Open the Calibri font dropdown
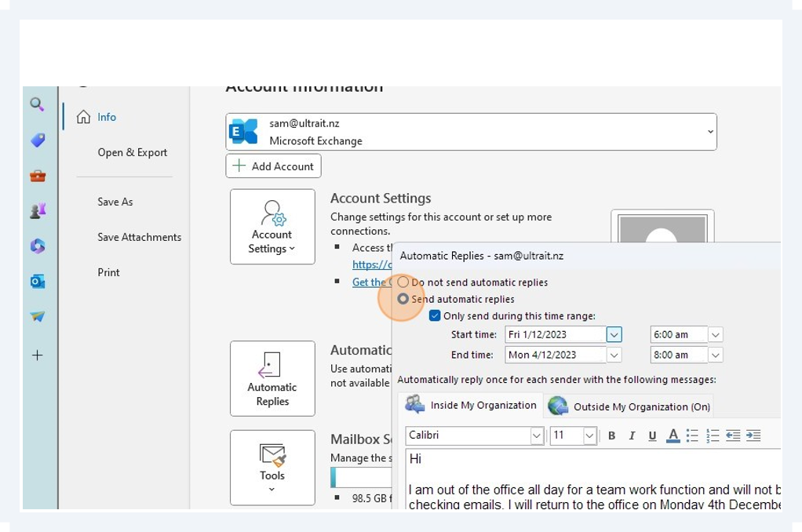802x532 pixels. pyautogui.click(x=536, y=435)
